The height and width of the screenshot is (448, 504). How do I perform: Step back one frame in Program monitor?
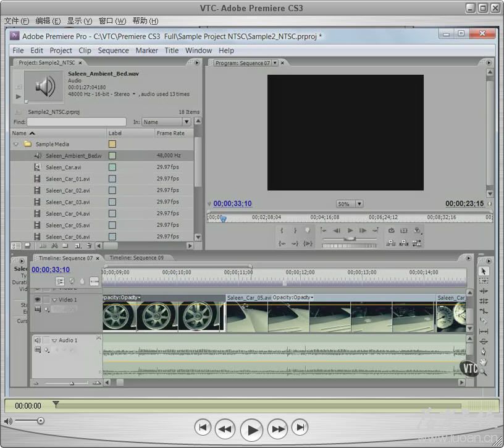(337, 230)
